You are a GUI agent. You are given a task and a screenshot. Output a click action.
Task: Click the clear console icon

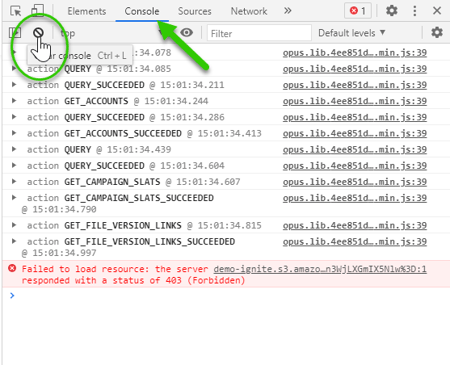(x=38, y=33)
